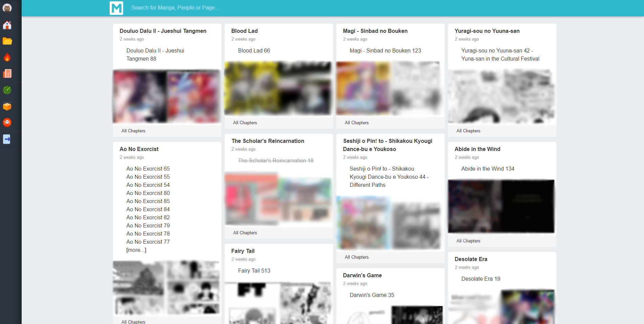Image resolution: width=644 pixels, height=324 pixels.
Task: Open Yuragi-sou no Yuuna-san title
Action: pos(487,31)
